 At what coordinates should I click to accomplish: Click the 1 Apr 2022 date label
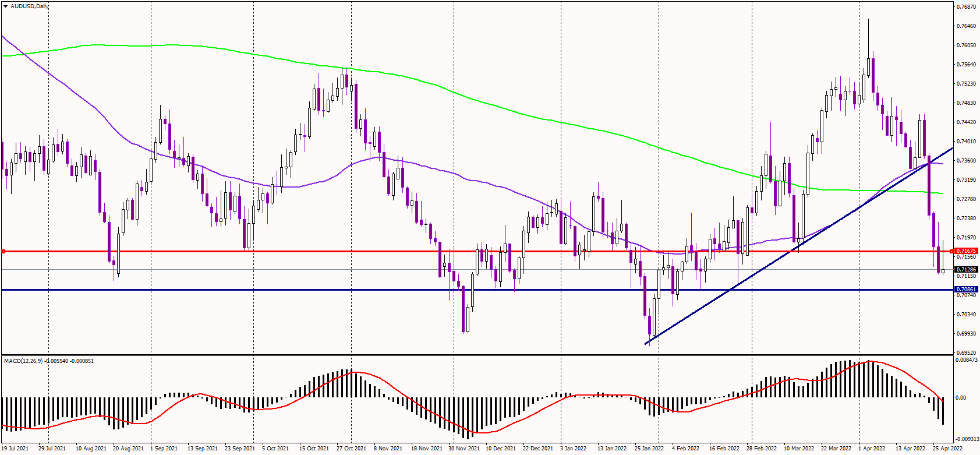pos(872,449)
